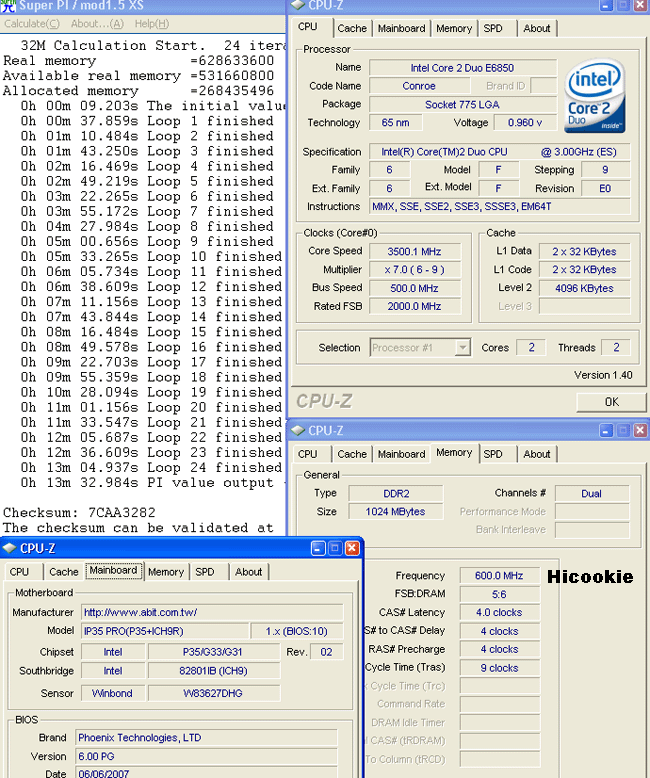The height and width of the screenshot is (778, 650).
Task: Select SPD tab in Mainboard CPU-Z window
Action: click(x=204, y=572)
